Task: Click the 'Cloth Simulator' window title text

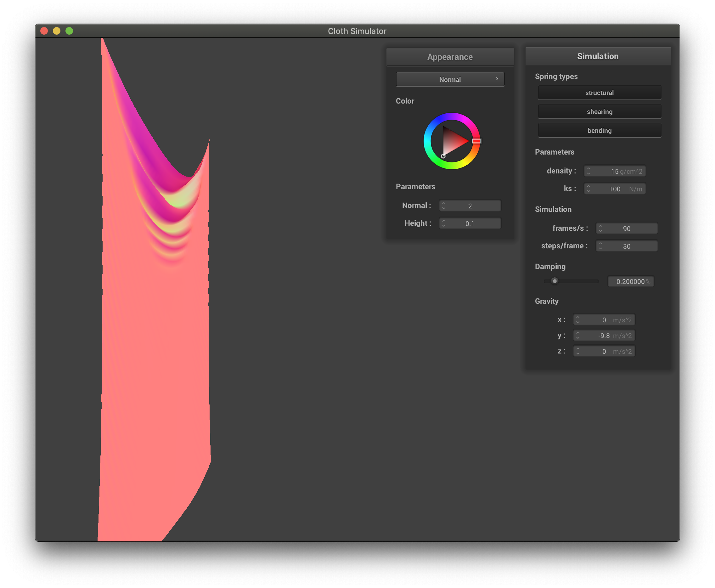Action: (x=357, y=31)
